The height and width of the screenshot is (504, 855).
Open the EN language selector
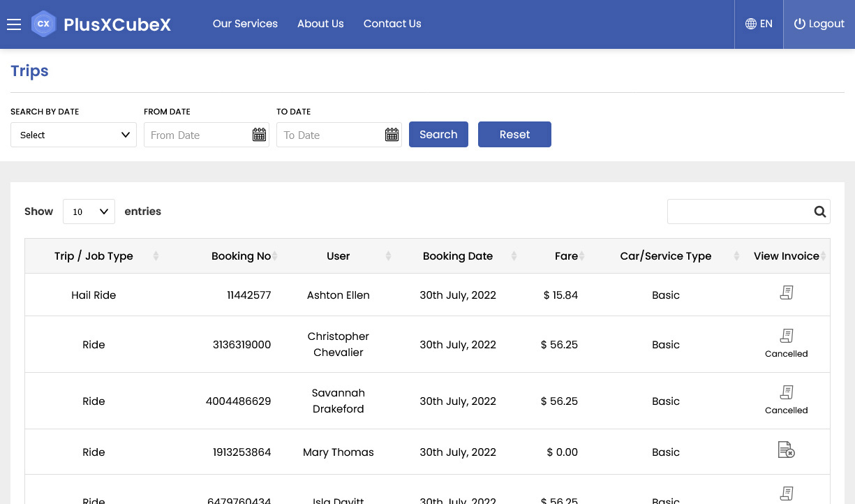pyautogui.click(x=759, y=24)
